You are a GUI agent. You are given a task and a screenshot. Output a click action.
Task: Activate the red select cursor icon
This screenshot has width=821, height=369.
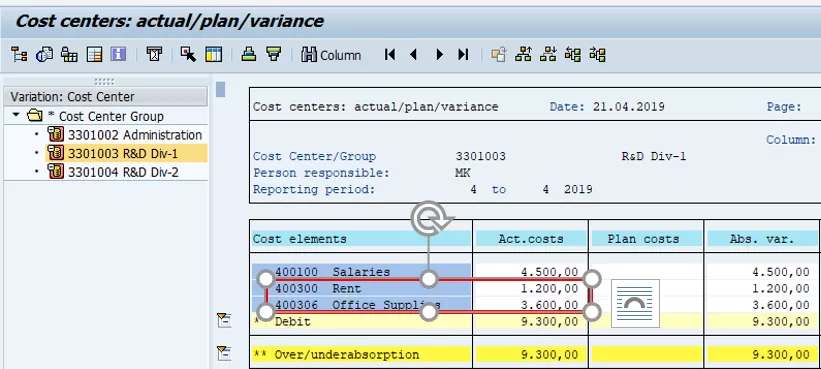coord(188,54)
